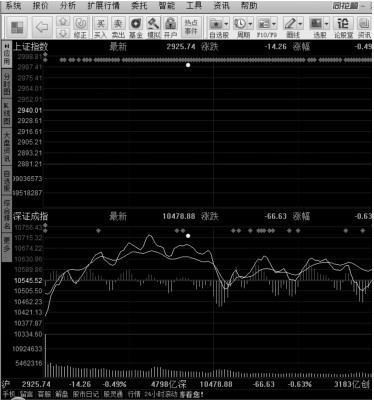Image resolution: width=374 pixels, height=403 pixels.
Task: Click the page-down arrow toolbar icon
Action: tap(63, 33)
